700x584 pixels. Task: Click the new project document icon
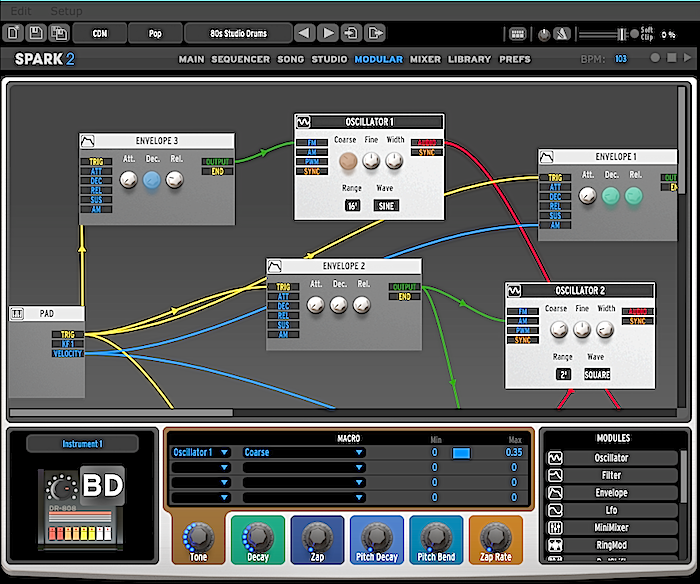pos(14,33)
